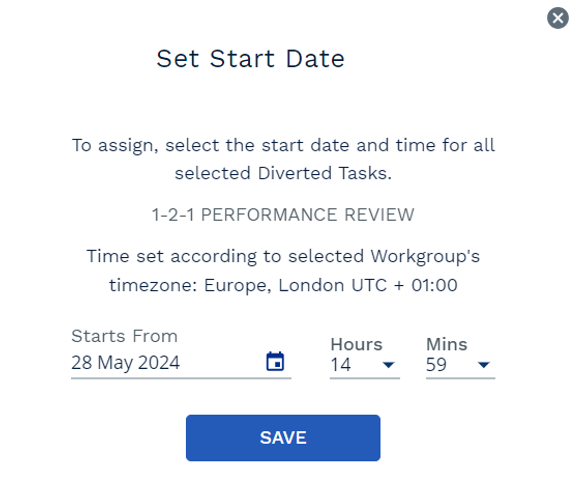
Task: Expand the Mins dropdown arrow
Action: click(484, 365)
